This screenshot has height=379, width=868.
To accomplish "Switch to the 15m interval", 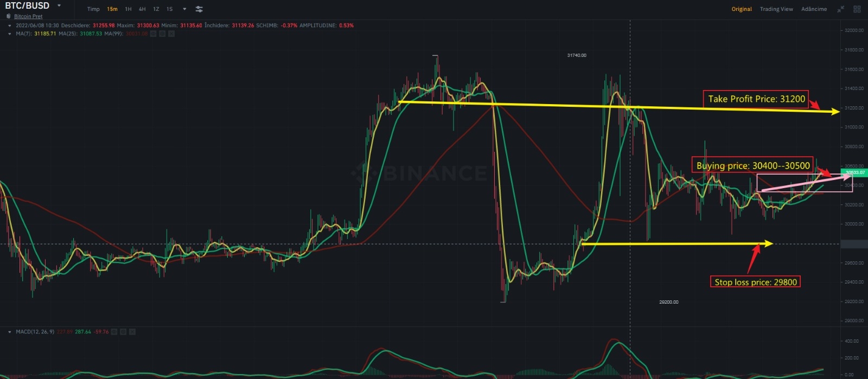I will click(x=112, y=9).
